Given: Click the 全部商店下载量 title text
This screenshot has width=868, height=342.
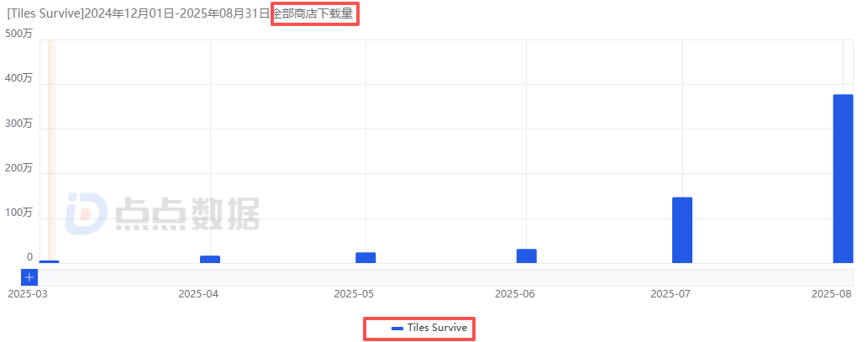Looking at the screenshot, I should click(x=314, y=13).
